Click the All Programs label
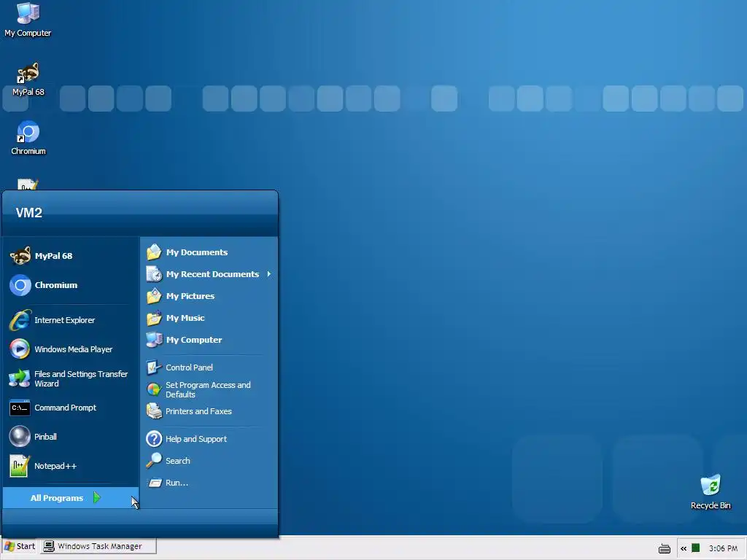 (x=57, y=497)
